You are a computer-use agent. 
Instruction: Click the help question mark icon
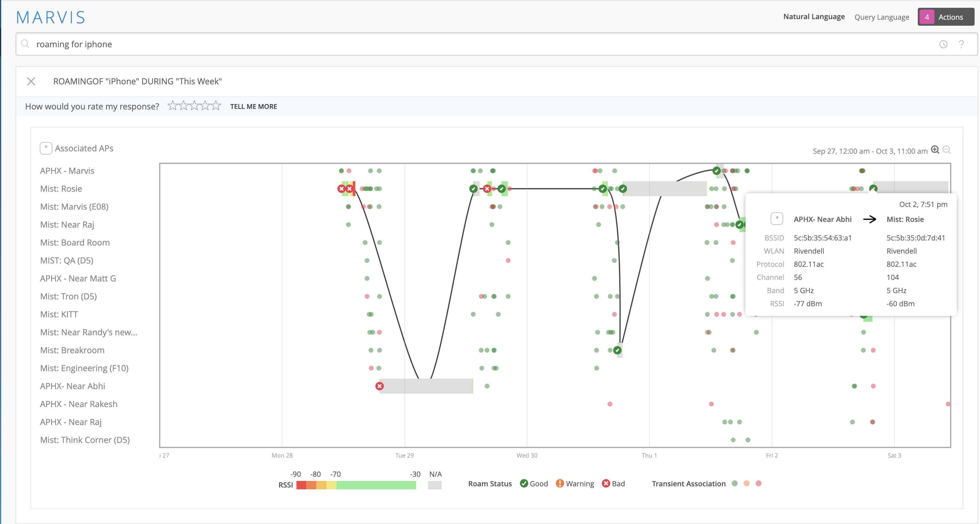[961, 45]
